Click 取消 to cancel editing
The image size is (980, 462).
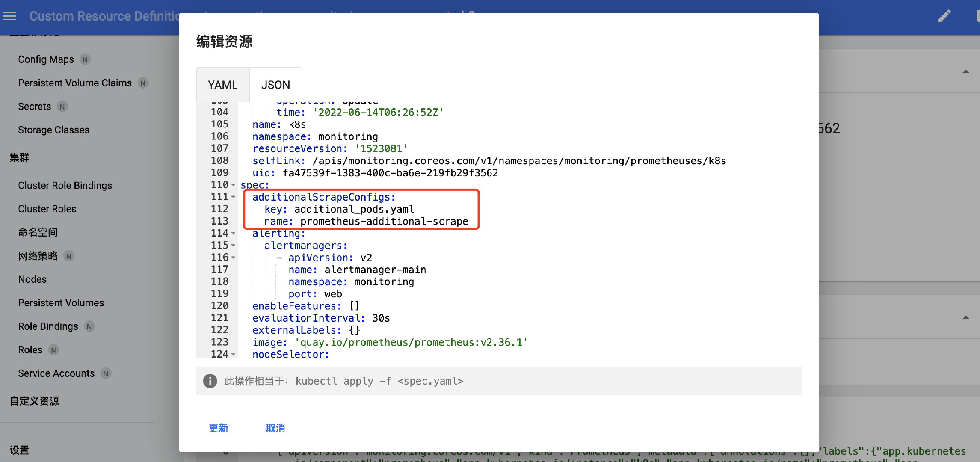coord(275,428)
